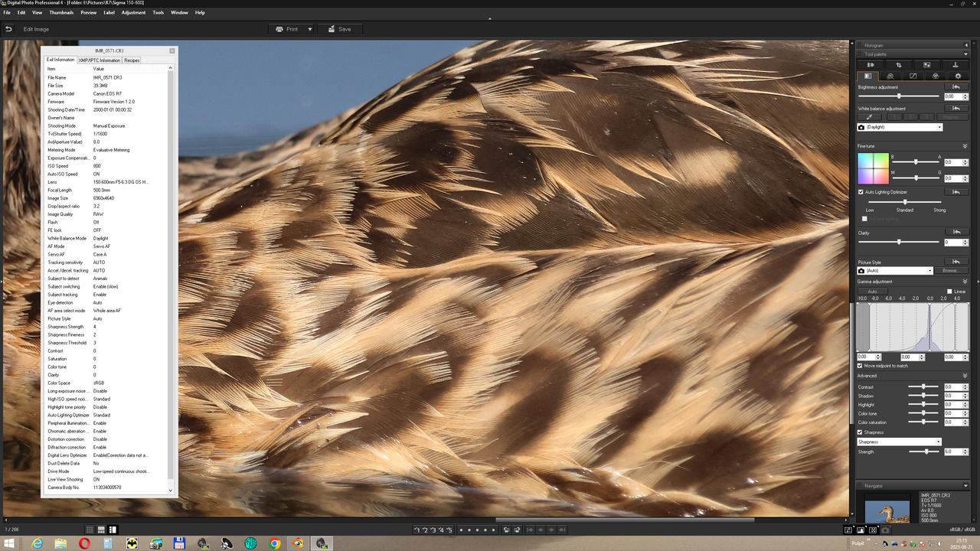Apply rating 5 checkmark in bottom bar
The width and height of the screenshot is (980, 551).
tap(449, 530)
